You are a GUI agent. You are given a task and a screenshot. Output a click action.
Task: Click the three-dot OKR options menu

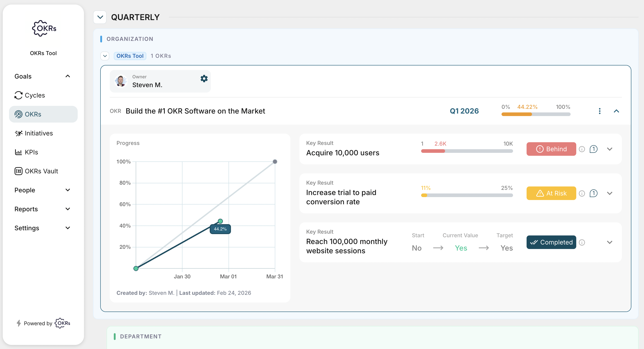600,111
